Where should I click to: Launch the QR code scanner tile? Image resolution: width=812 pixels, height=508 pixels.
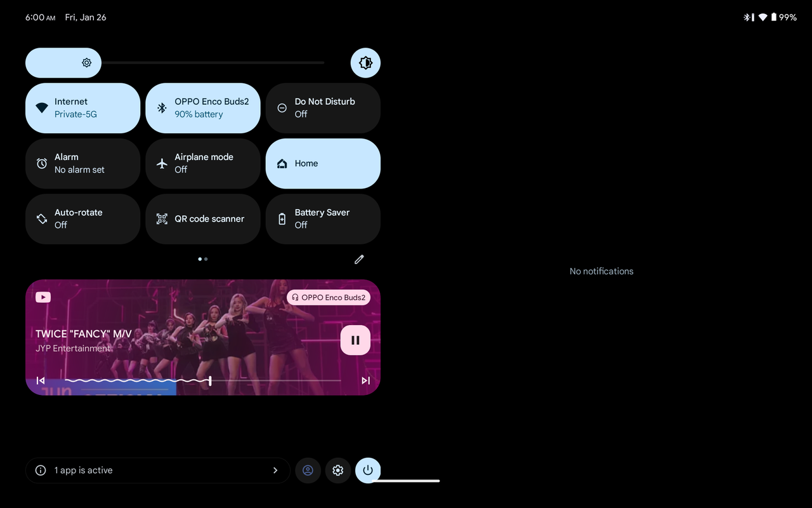(203, 219)
